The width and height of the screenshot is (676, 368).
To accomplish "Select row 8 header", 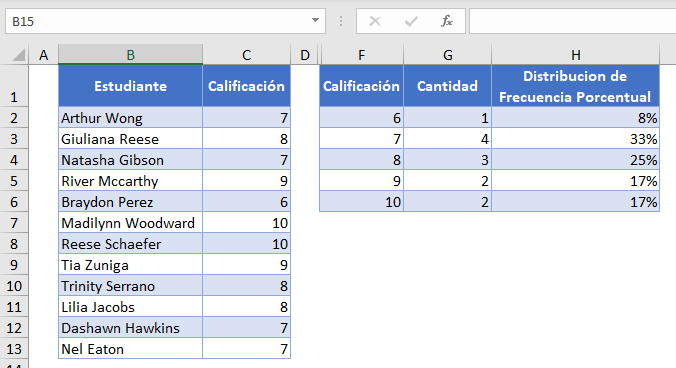I will click(14, 244).
